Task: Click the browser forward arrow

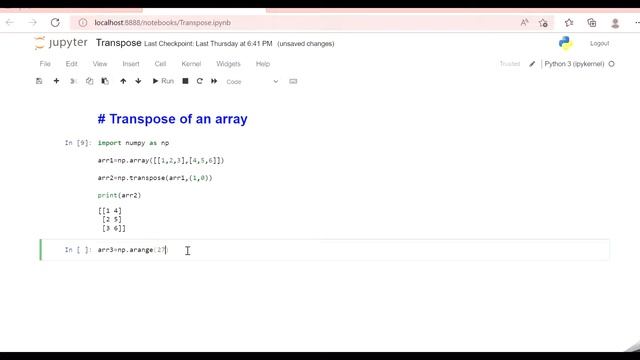Action: (32, 22)
